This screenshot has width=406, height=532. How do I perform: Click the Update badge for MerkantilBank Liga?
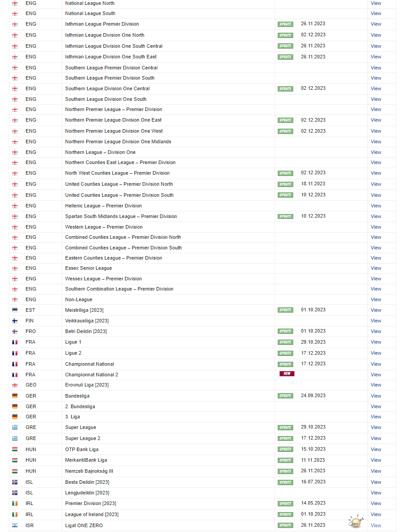[x=285, y=460]
